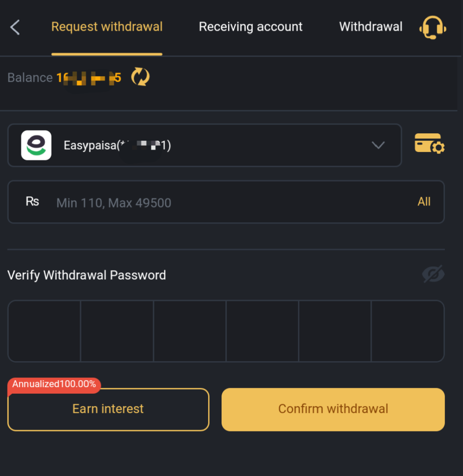
Task: Click Earn interest button
Action: (108, 409)
